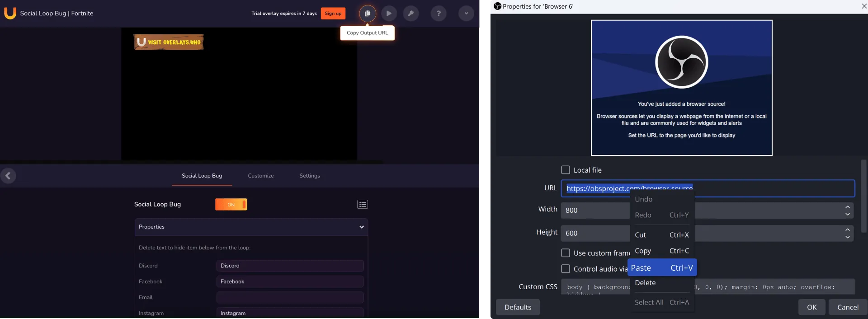The height and width of the screenshot is (319, 868).
Task: Click the Facebook text field
Action: tap(290, 281)
